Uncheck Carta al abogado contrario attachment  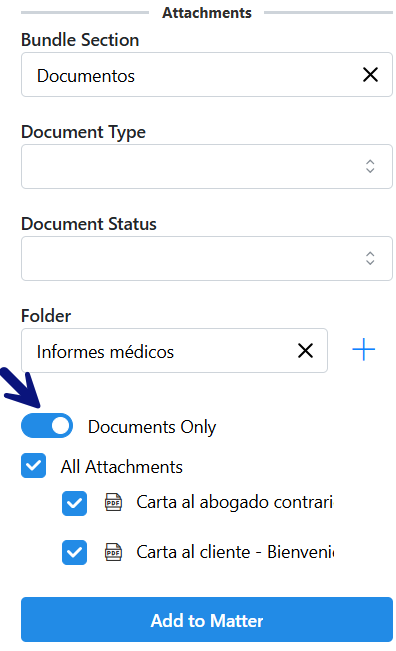[74, 503]
